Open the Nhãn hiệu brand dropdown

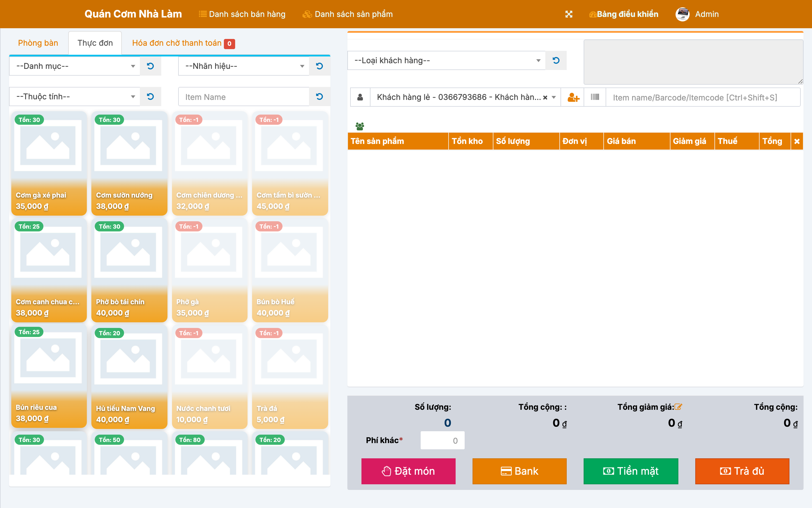coord(244,66)
